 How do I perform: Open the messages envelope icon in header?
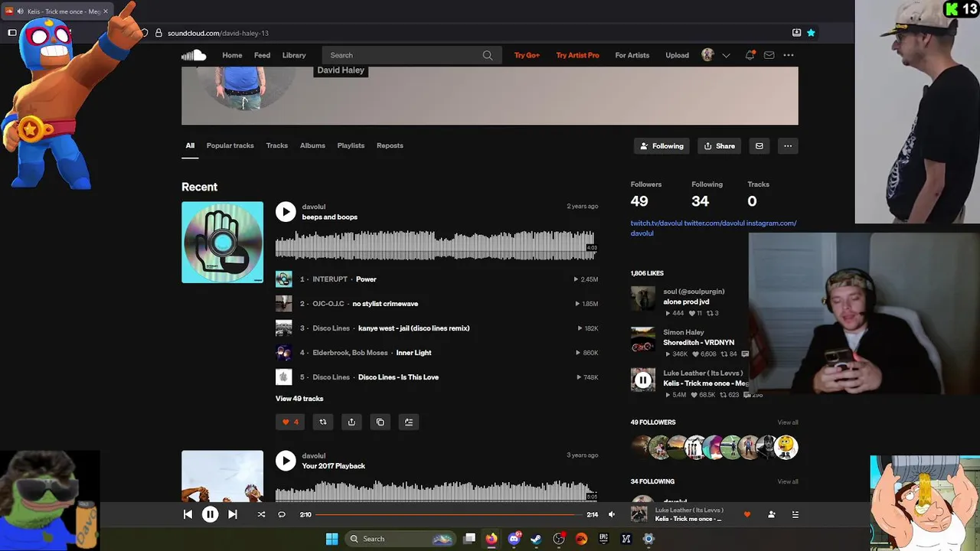tap(769, 55)
